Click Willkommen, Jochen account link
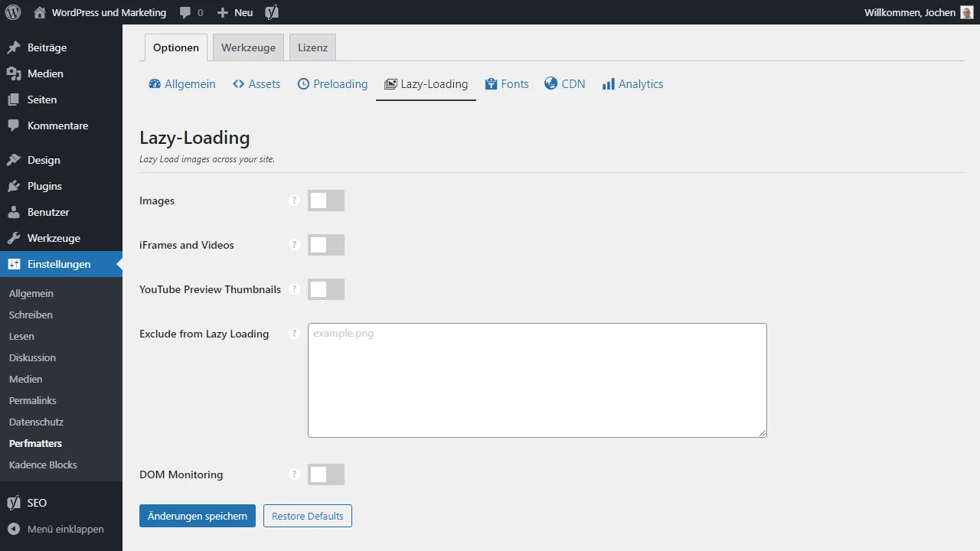980x551 pixels. [910, 12]
